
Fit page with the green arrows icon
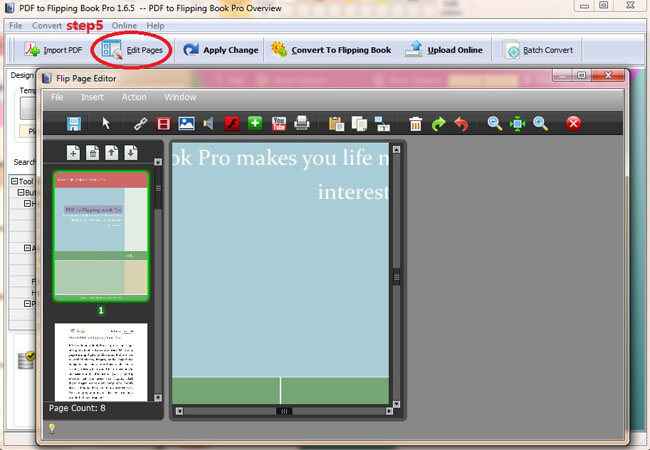[517, 123]
